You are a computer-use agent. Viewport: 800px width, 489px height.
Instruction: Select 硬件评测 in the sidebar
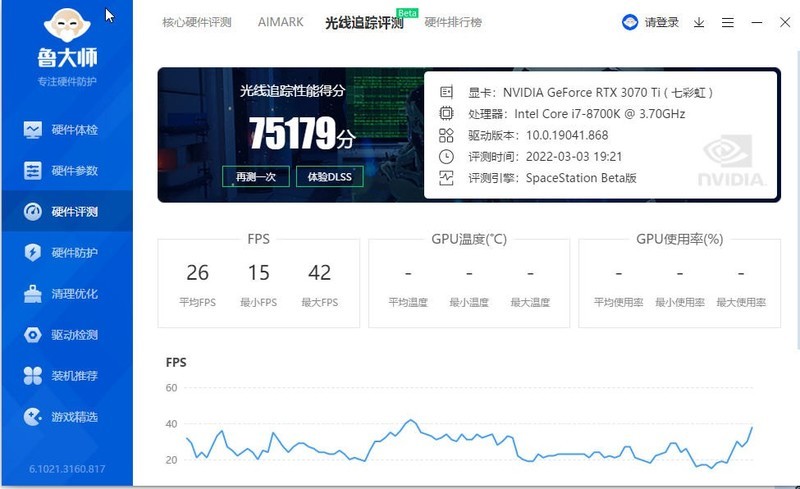tap(67, 211)
